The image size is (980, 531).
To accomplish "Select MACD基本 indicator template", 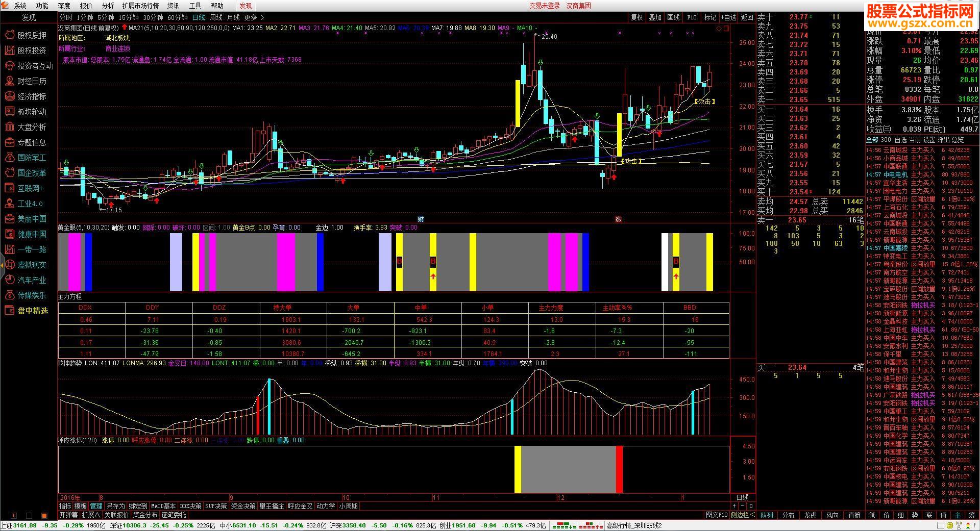I will pyautogui.click(x=163, y=506).
